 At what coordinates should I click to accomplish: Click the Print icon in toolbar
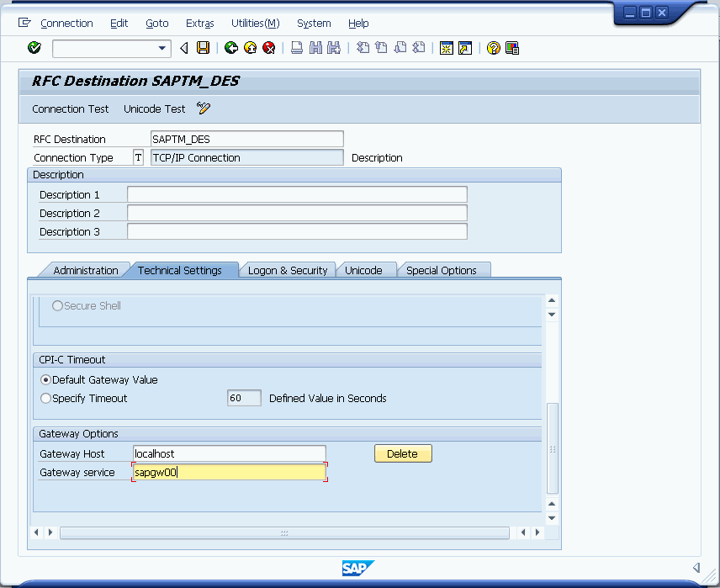[297, 48]
